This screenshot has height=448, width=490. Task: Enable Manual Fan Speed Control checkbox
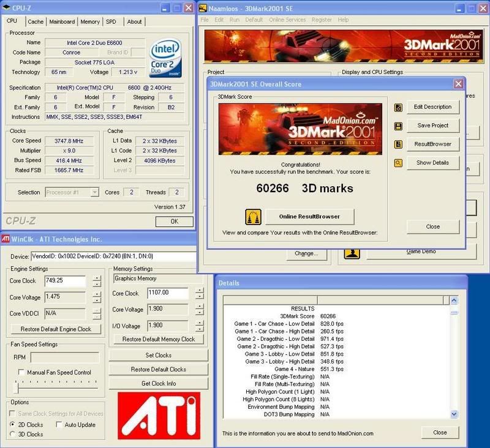[x=21, y=372]
